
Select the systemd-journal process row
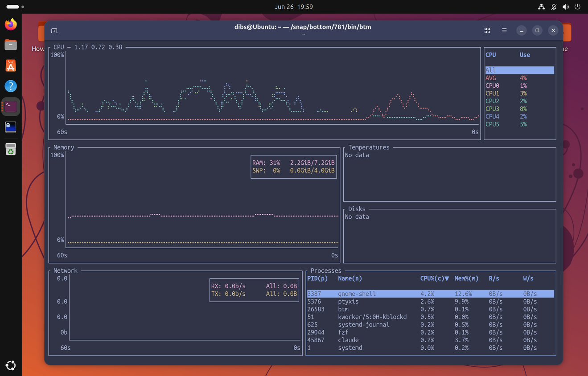[431, 325]
